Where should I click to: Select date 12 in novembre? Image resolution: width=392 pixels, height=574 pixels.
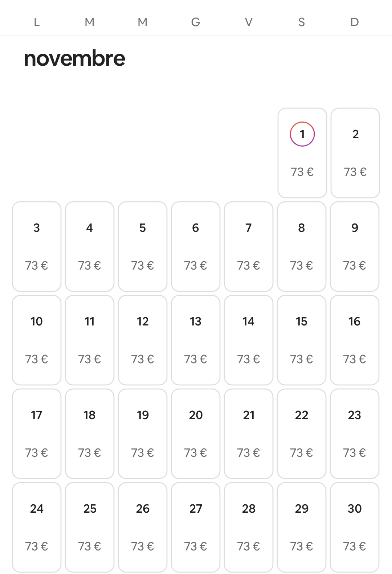pyautogui.click(x=143, y=340)
